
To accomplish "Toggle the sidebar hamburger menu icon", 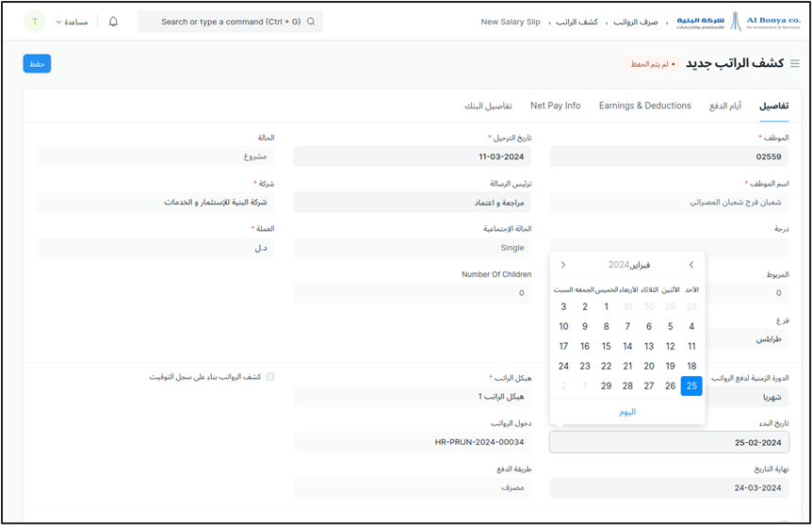I will (x=795, y=64).
